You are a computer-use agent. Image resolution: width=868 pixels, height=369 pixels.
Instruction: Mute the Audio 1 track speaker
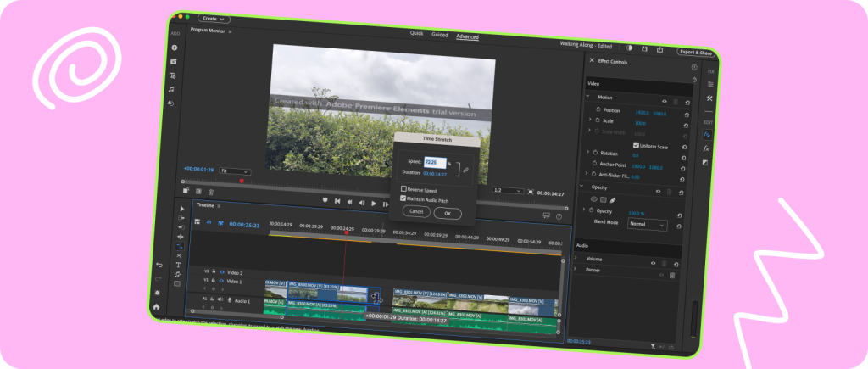pos(220,299)
